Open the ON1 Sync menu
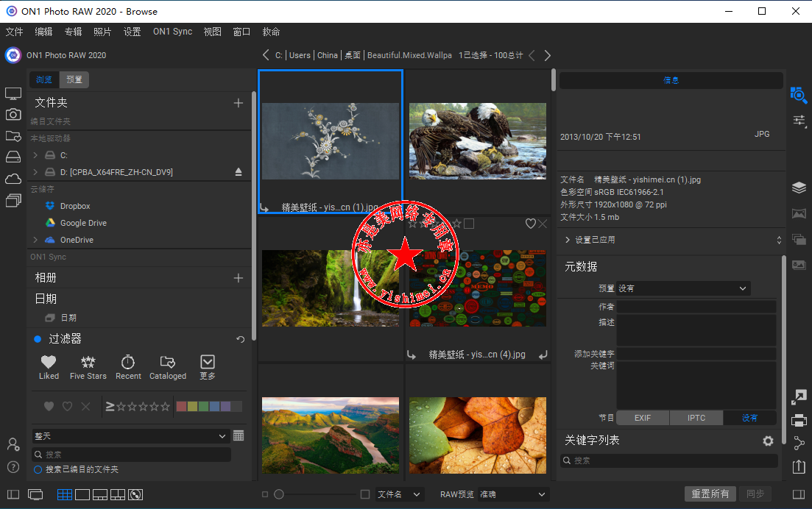This screenshot has height=509, width=812. coord(172,32)
